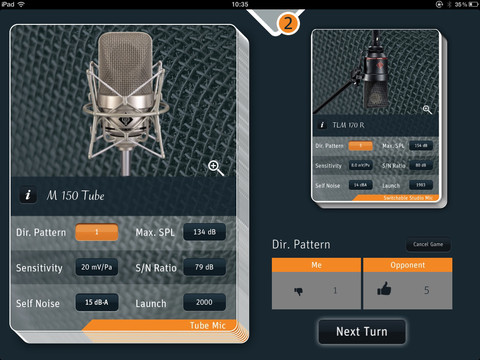480x360 pixels.
Task: Tap the orange round number 2 badge
Action: pos(288,23)
